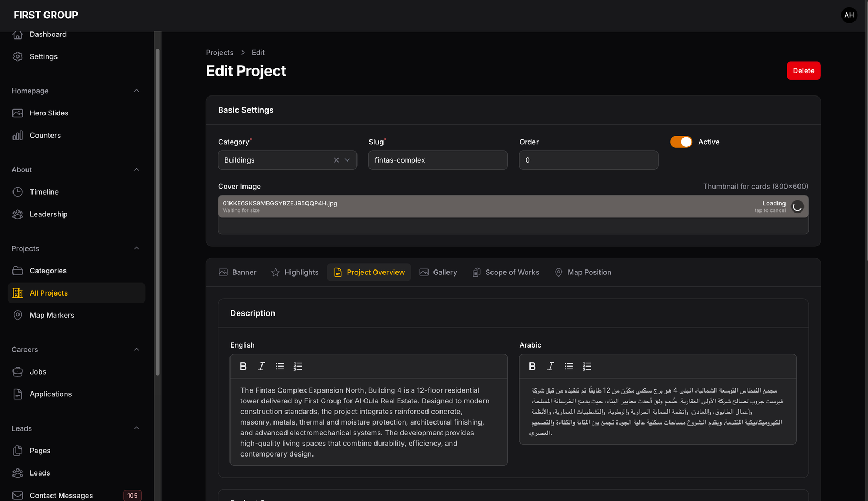This screenshot has width=868, height=501.
Task: Click the Leadership people icon
Action: (x=18, y=214)
